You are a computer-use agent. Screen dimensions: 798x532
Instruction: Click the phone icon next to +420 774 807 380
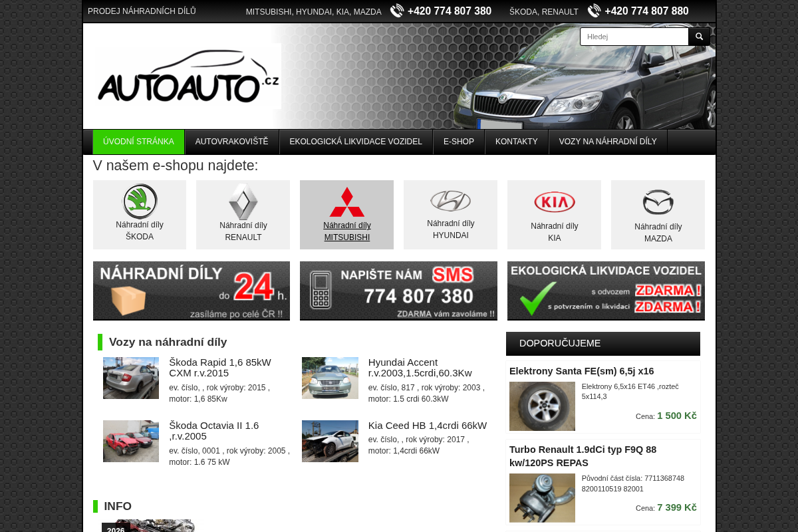point(397,11)
